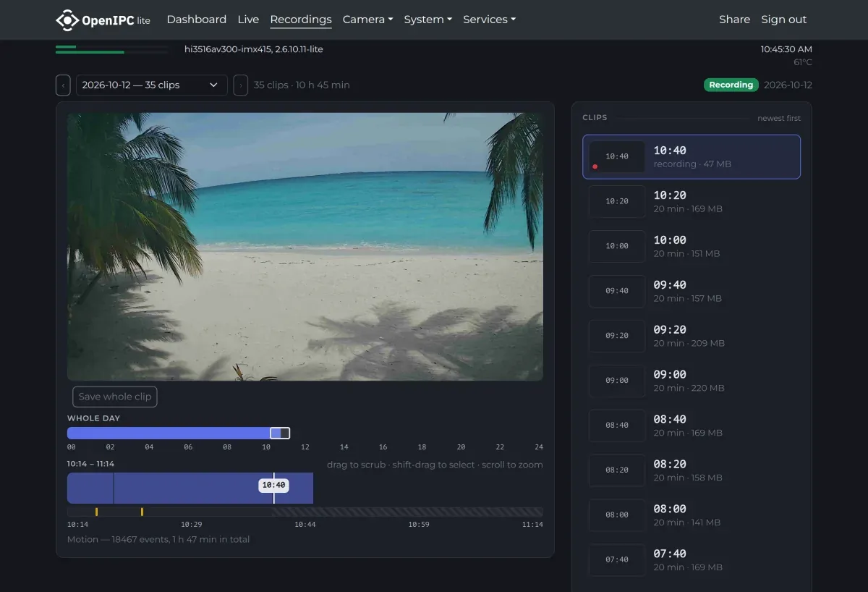Expand the Camera menu

click(x=367, y=20)
